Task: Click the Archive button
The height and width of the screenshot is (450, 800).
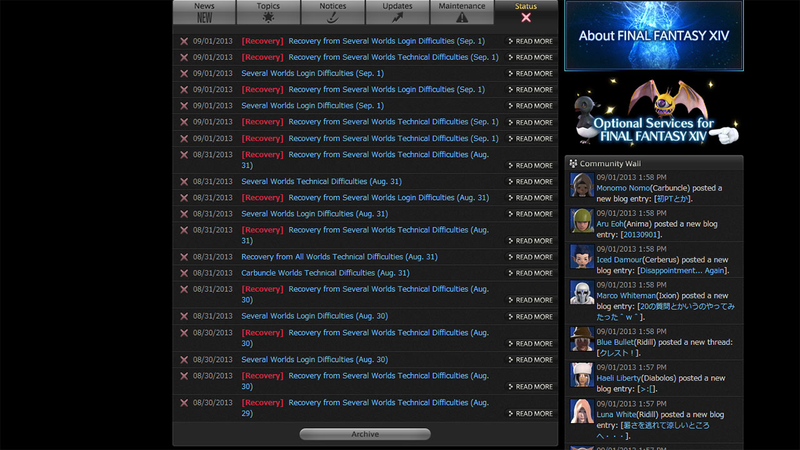Action: pos(365,434)
